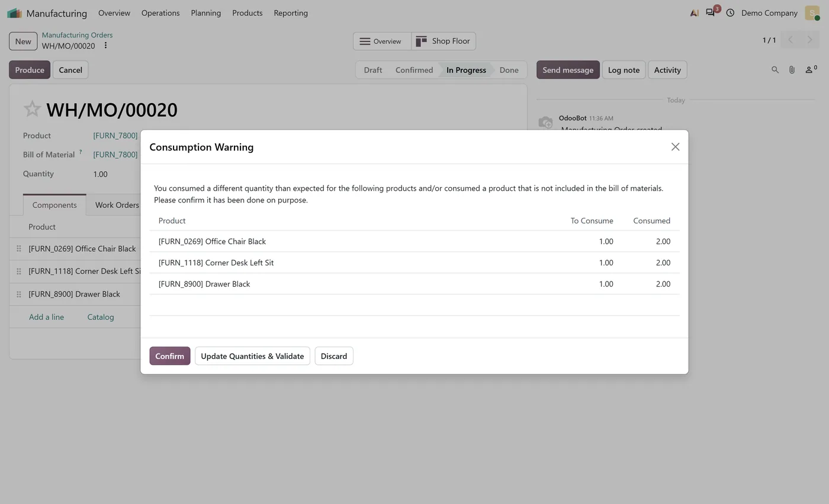This screenshot has height=504, width=829.
Task: Switch to the Work Orders tab
Action: point(117,205)
